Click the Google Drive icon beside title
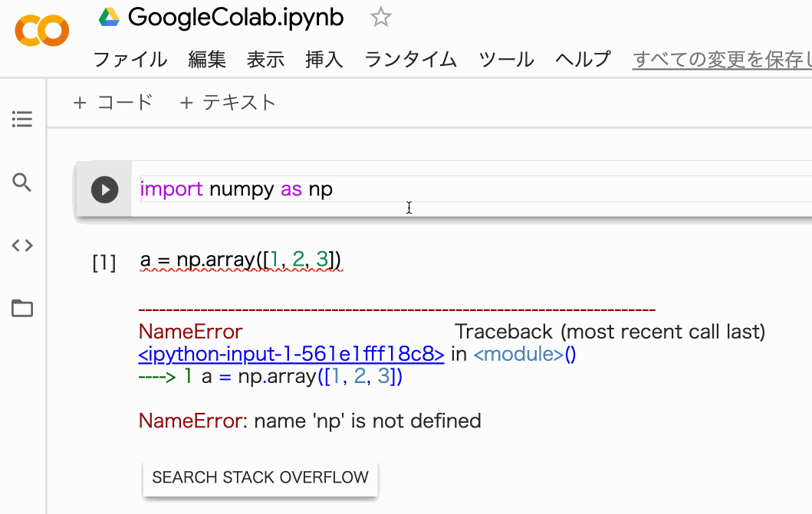Screen dimensions: 812x514 [x=110, y=17]
